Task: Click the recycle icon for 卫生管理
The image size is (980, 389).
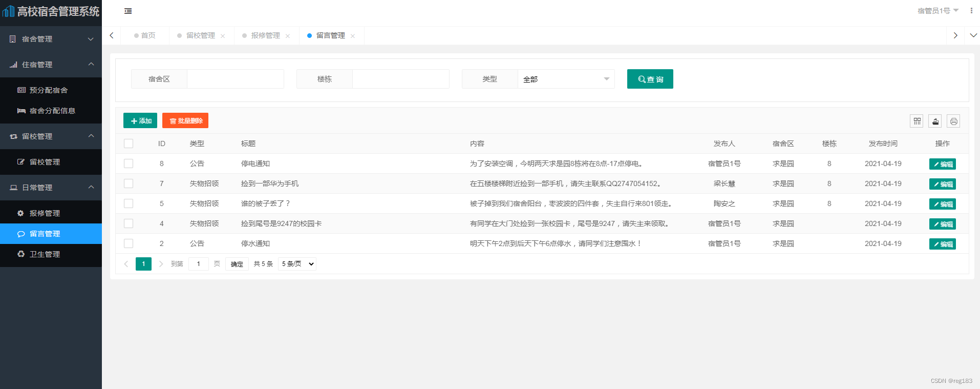Action: point(21,254)
